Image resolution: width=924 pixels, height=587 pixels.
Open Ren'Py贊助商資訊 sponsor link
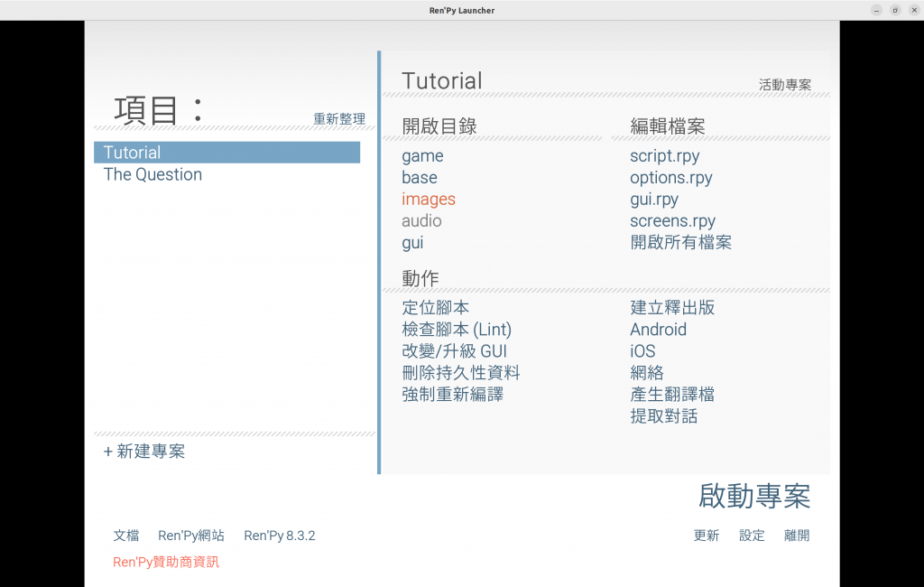(x=166, y=563)
